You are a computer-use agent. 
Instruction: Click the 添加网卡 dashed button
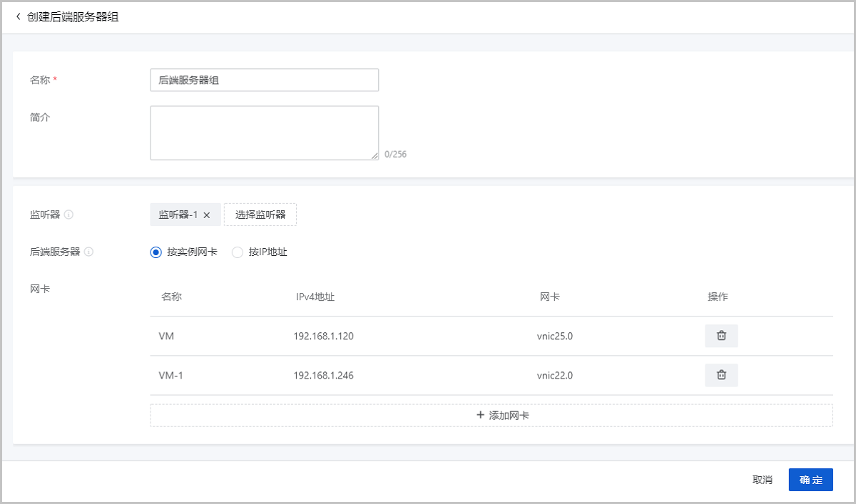click(x=491, y=416)
